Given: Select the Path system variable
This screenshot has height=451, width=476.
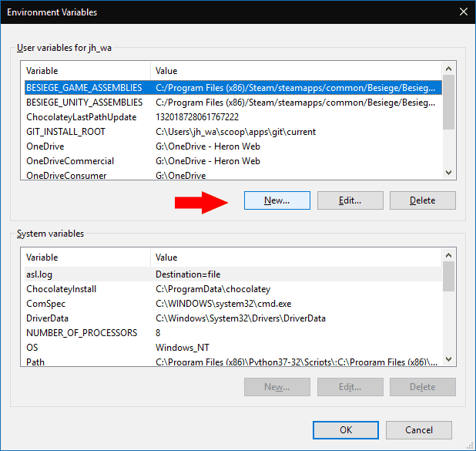Looking at the screenshot, I should [x=233, y=361].
